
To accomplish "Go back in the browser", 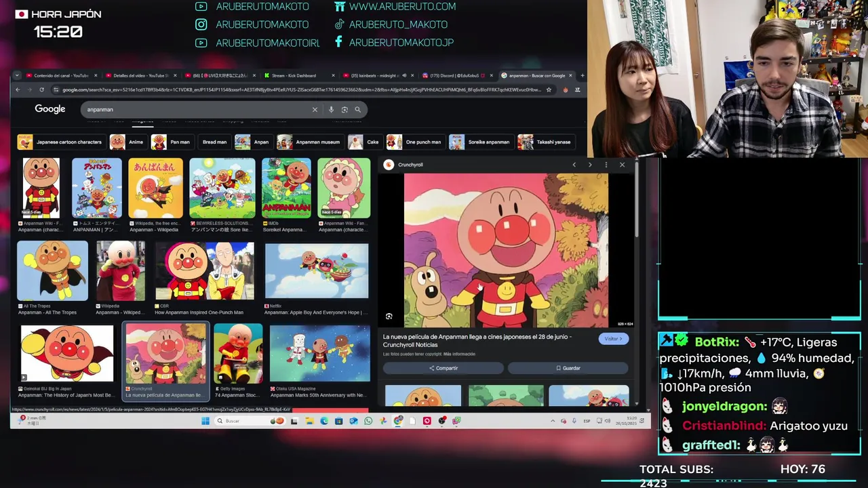I will 18,89.
